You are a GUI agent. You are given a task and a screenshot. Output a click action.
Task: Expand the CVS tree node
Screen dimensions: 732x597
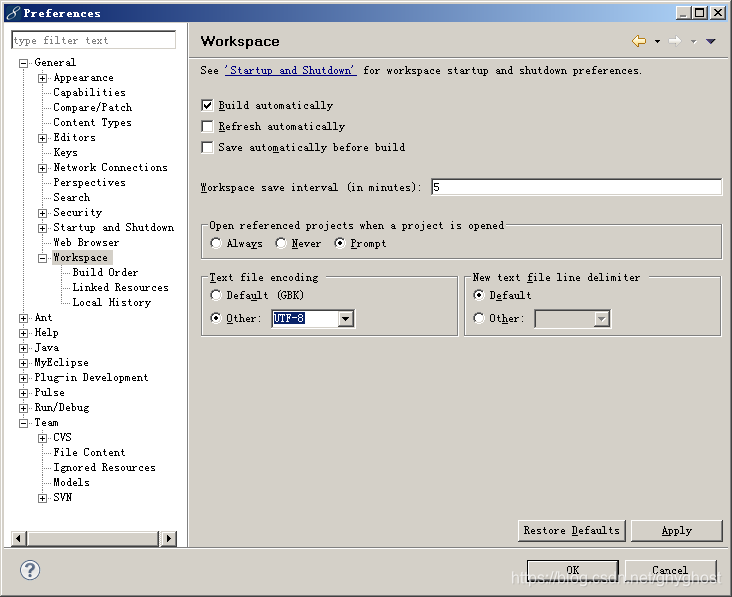[x=42, y=438]
